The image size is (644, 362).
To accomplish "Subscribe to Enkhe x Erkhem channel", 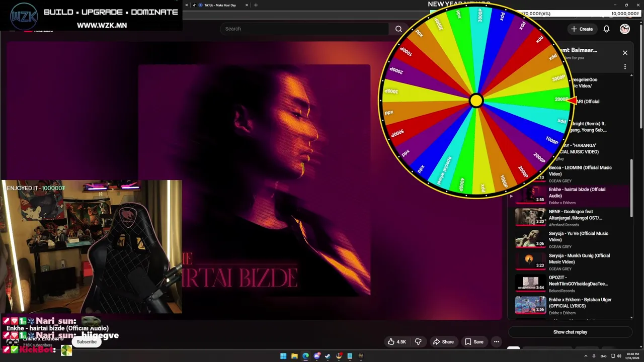I will pos(87,342).
